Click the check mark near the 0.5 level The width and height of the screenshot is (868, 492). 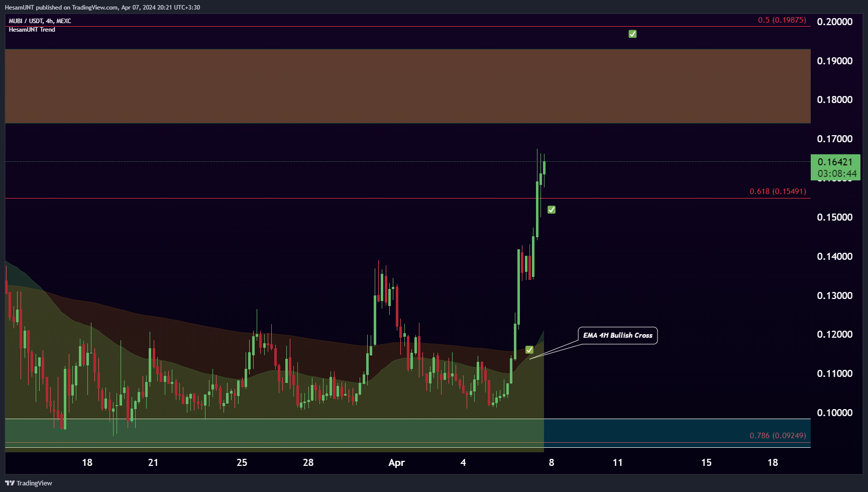[632, 34]
